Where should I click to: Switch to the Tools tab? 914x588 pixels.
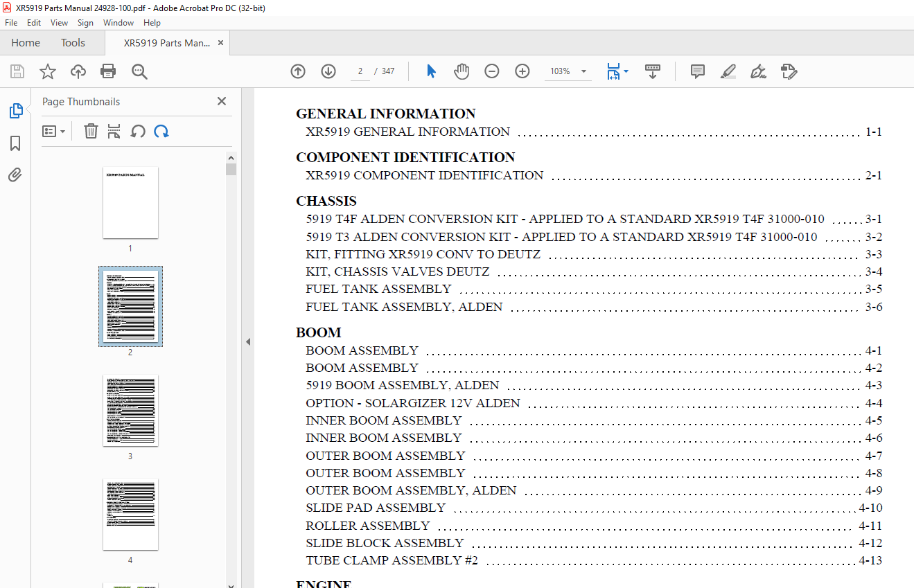click(73, 43)
